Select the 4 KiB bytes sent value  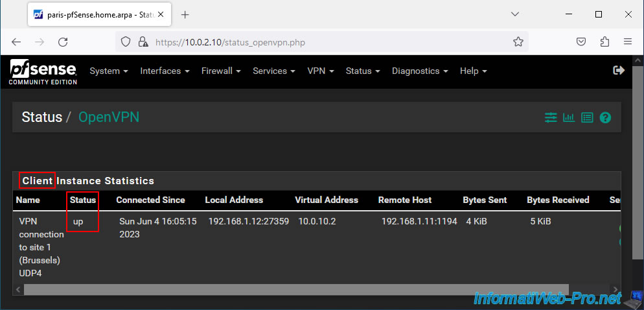(476, 222)
